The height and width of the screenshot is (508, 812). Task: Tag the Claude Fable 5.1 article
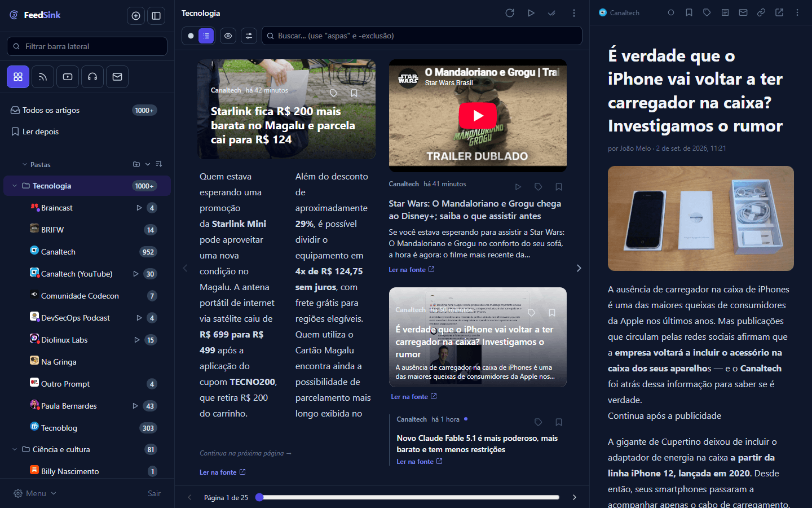click(539, 422)
